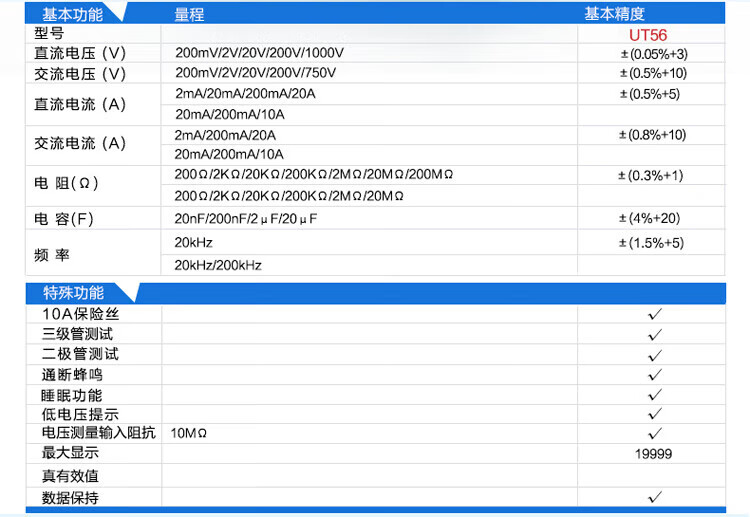Viewport: 750px width, 517px height.
Task: Click the 20kHz/200kHz frequency range
Action: click(x=218, y=265)
